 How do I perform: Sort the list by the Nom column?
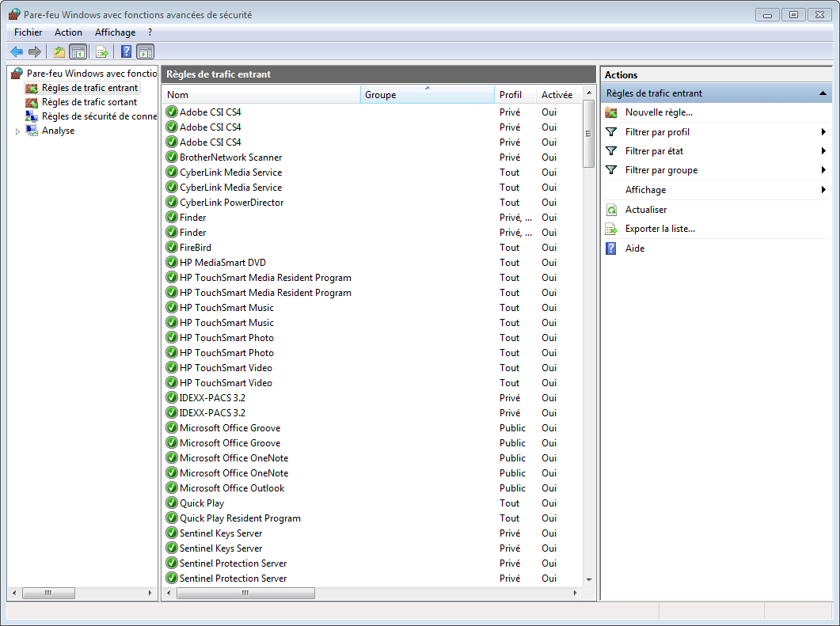[261, 95]
